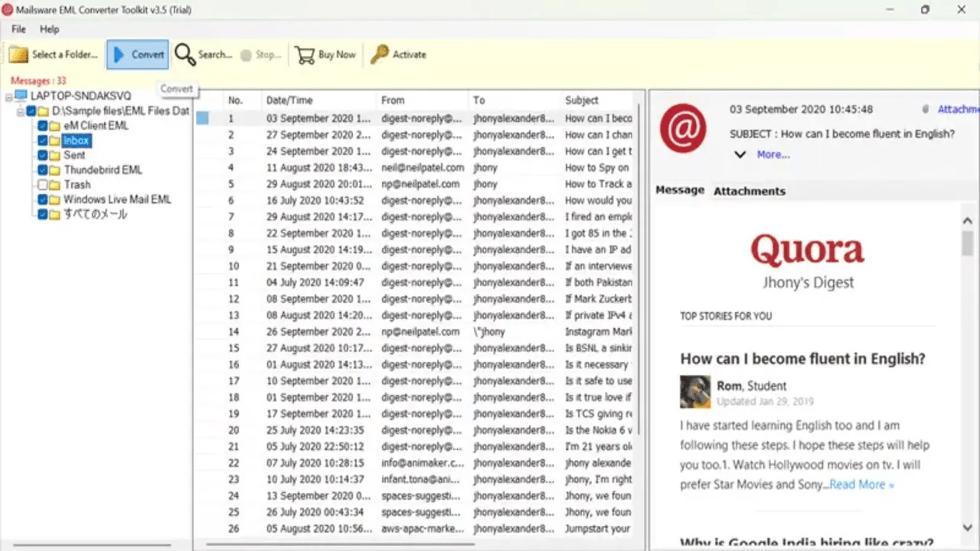The height and width of the screenshot is (551, 980).
Task: Open the File menu
Action: point(18,29)
